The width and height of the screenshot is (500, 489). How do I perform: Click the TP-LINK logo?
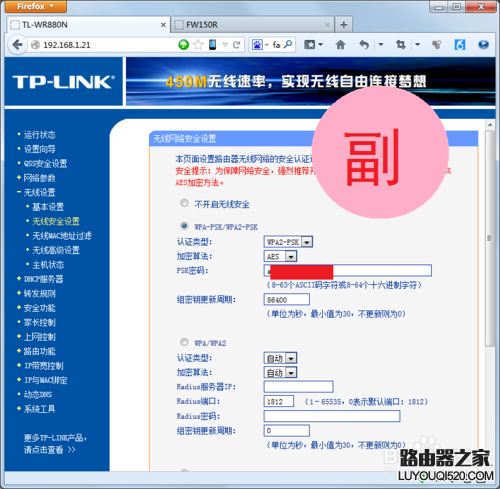pos(64,82)
